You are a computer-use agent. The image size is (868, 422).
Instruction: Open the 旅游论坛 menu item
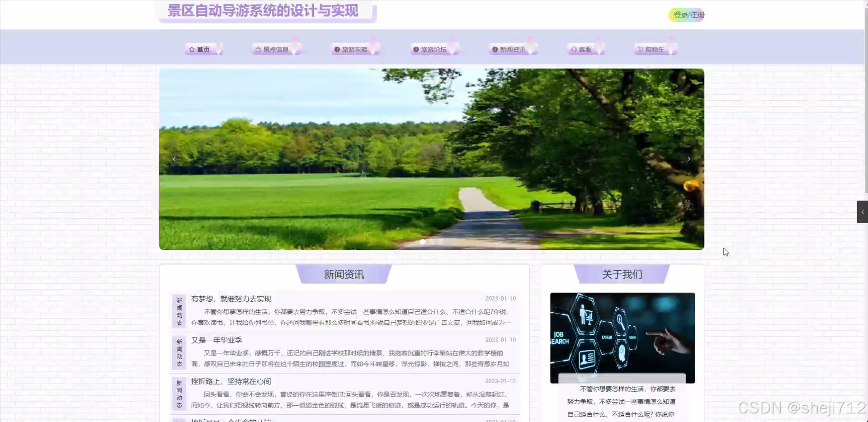point(434,49)
